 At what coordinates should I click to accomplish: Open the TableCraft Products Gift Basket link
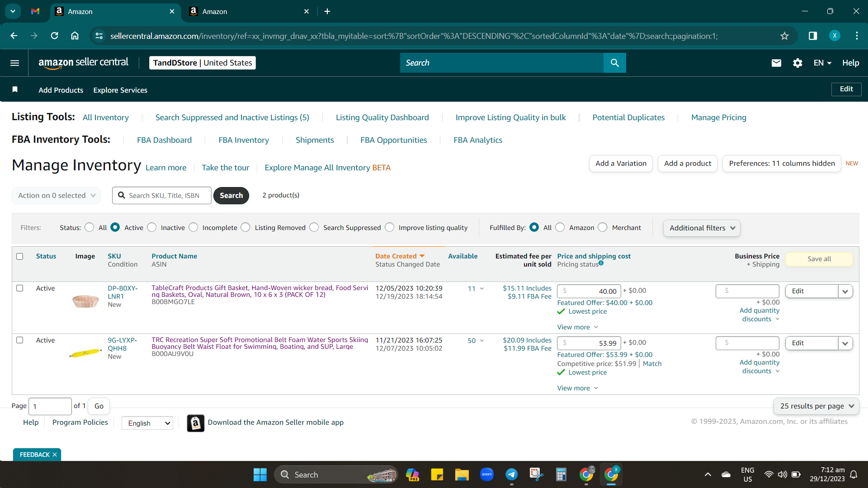point(259,291)
